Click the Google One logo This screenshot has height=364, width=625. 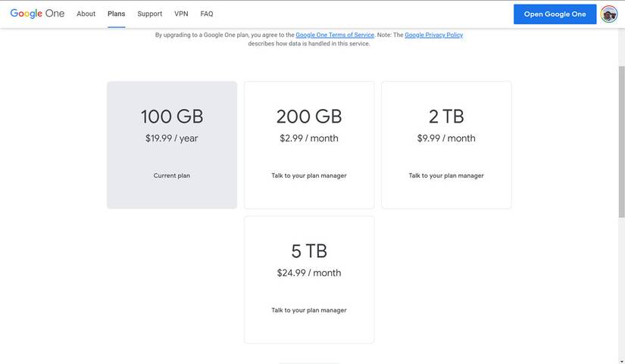tap(37, 14)
